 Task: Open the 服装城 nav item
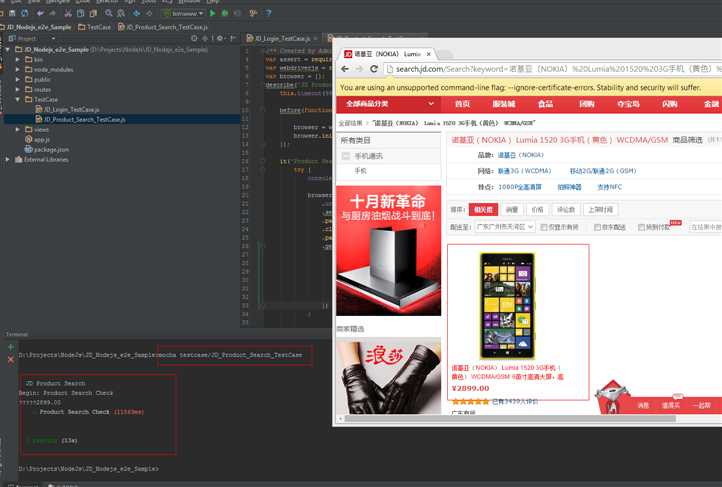pyautogui.click(x=504, y=104)
